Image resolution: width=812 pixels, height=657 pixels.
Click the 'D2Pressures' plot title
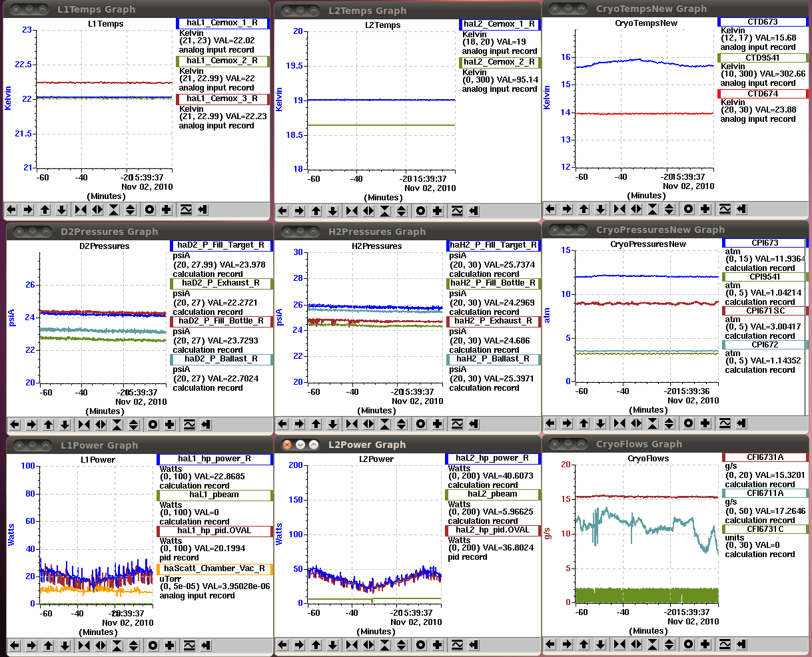click(x=105, y=246)
